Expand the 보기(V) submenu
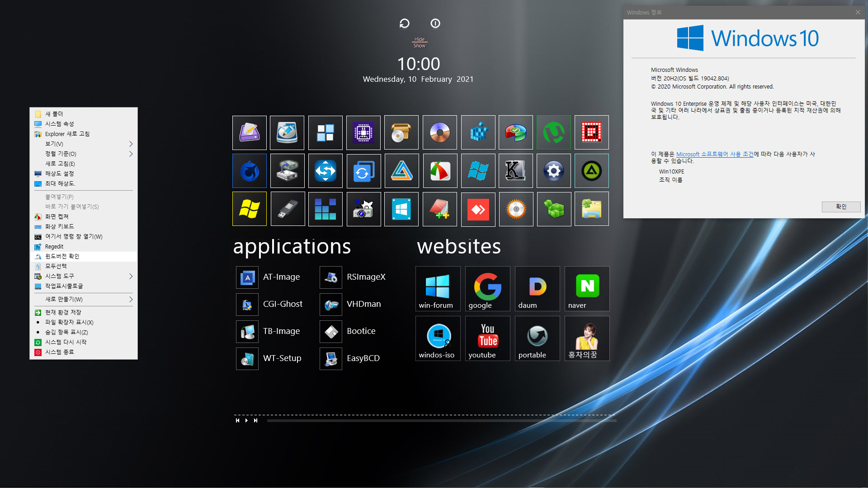Image resolution: width=868 pixels, height=488 pixels. pos(84,144)
